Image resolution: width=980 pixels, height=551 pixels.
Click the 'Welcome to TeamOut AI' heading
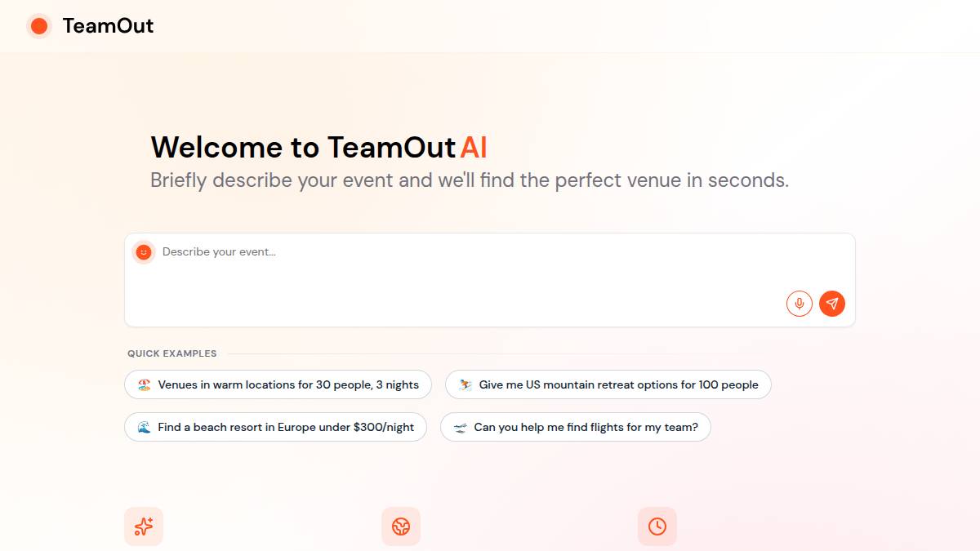pyautogui.click(x=318, y=148)
